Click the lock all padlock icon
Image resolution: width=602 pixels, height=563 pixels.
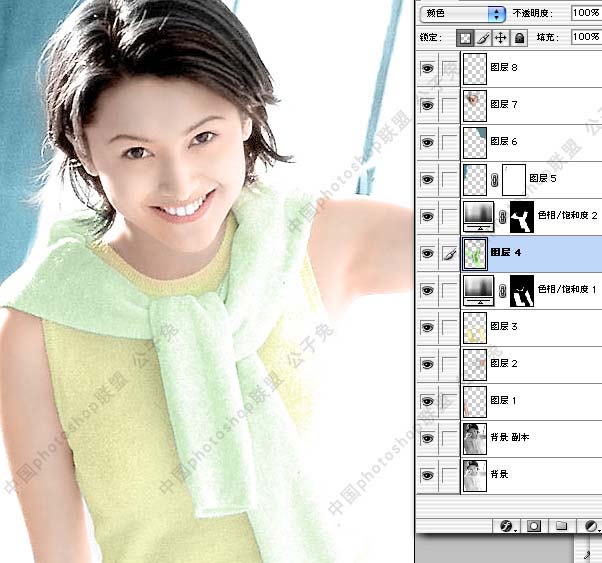click(519, 38)
